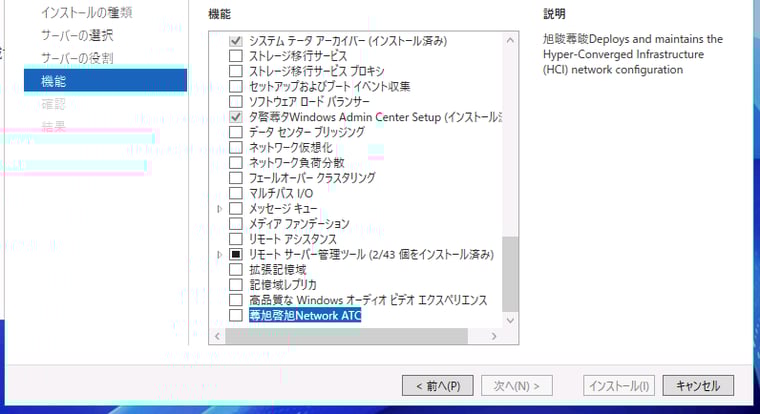Select the Windows Admin Center Setup row text
The height and width of the screenshot is (414, 760).
[x=376, y=117]
